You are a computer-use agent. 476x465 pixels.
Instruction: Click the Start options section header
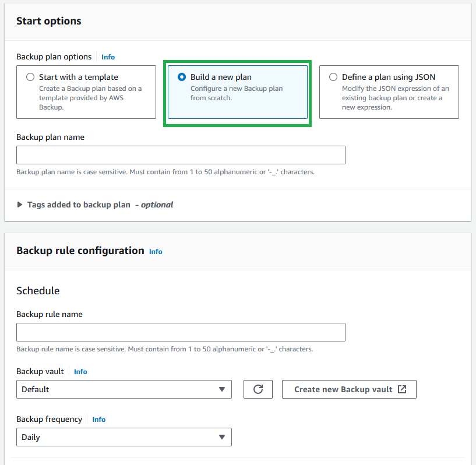point(48,21)
